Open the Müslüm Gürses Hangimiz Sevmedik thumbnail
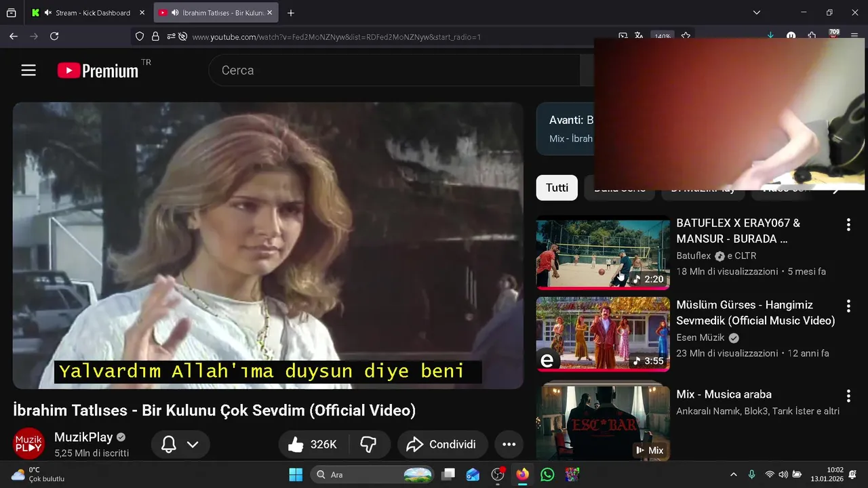 click(x=603, y=334)
